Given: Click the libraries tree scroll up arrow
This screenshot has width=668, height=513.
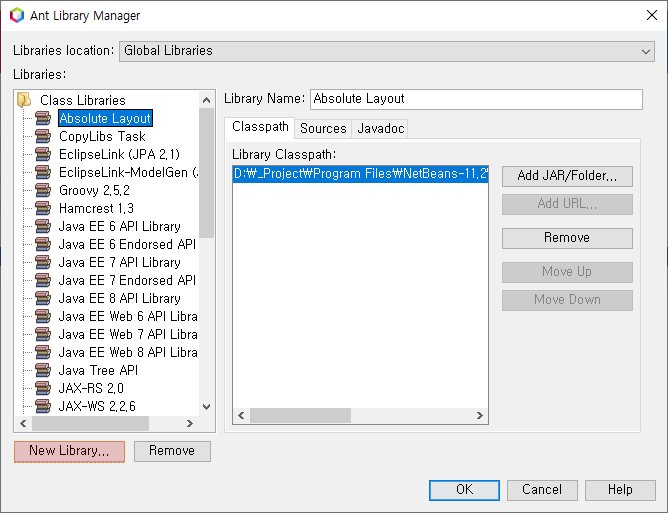Looking at the screenshot, I should (x=207, y=100).
